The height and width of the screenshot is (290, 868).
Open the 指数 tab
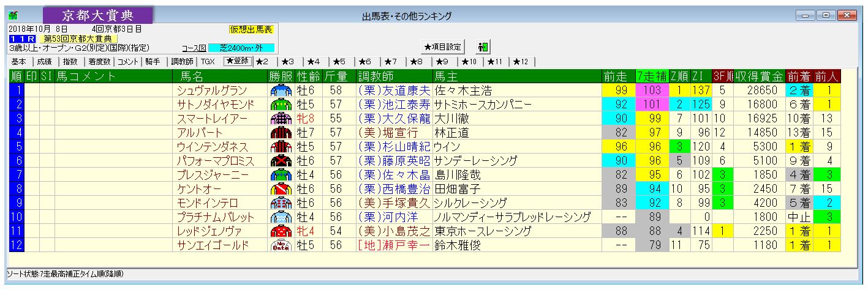point(70,62)
